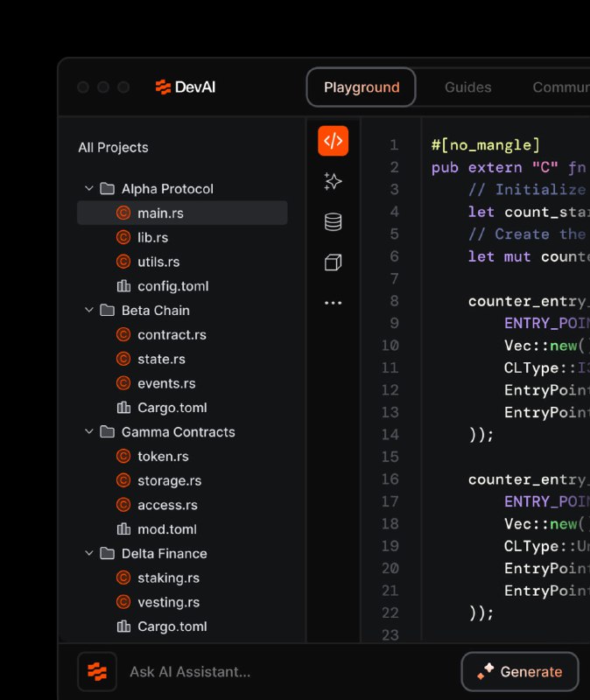Click the first gray window control dot
The image size is (590, 700).
pyautogui.click(x=83, y=87)
